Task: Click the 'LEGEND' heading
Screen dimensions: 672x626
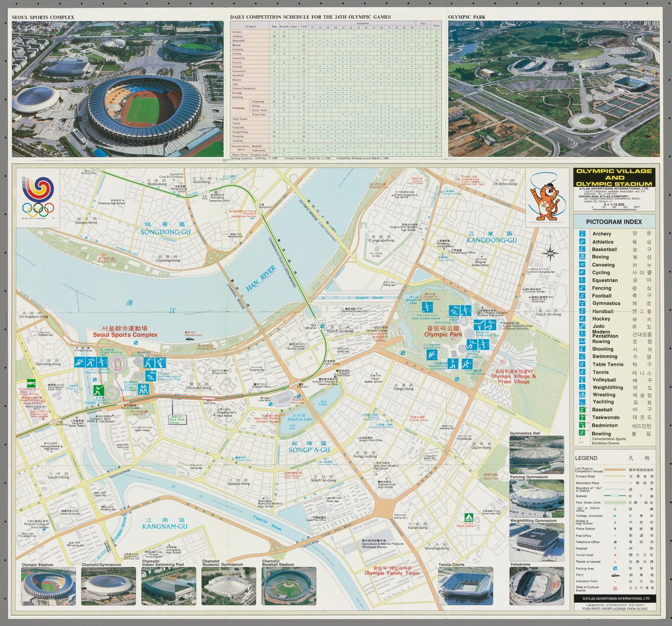Action: 586,458
